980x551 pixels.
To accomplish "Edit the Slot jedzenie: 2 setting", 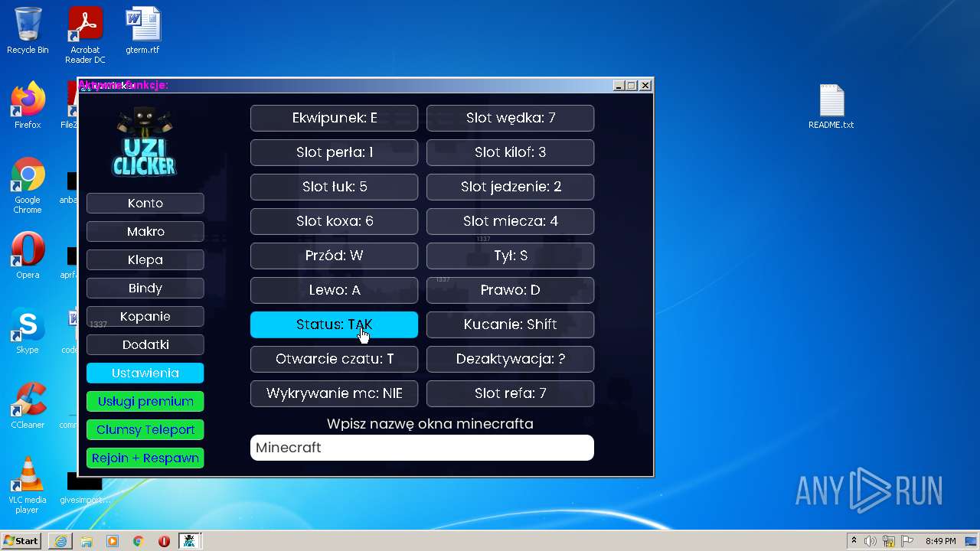I will (511, 187).
